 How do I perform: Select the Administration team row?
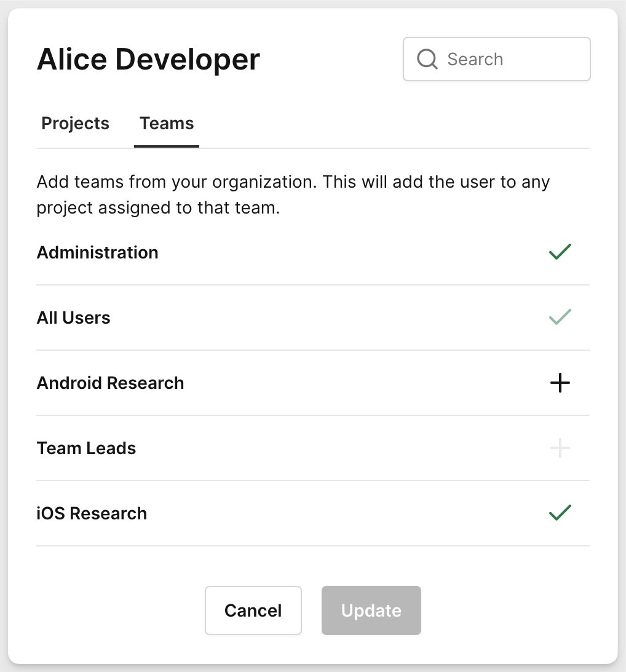[97, 252]
